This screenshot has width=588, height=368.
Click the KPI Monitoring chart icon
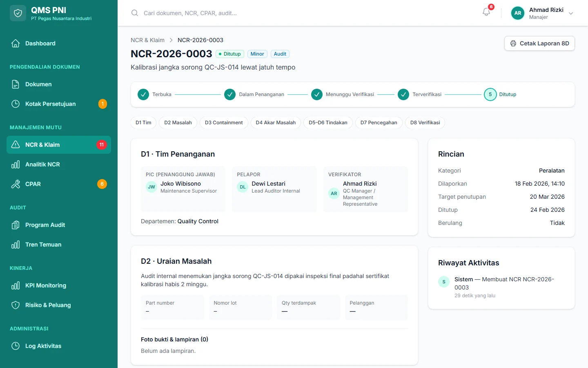[x=16, y=285]
